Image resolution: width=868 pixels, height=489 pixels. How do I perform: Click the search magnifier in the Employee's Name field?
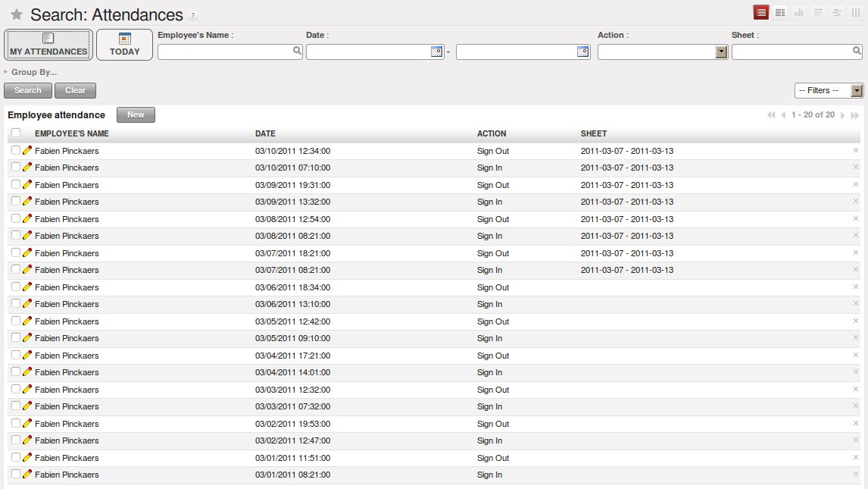pos(297,52)
